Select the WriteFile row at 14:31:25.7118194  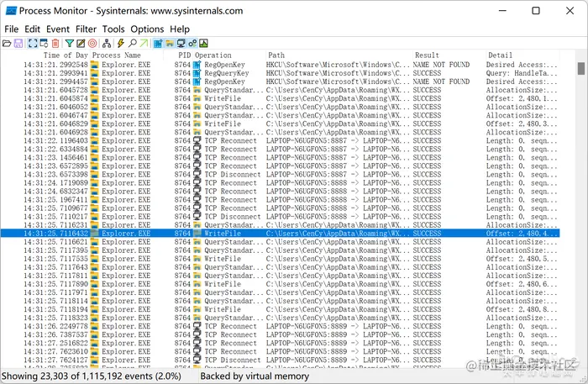pyautogui.click(x=280, y=309)
